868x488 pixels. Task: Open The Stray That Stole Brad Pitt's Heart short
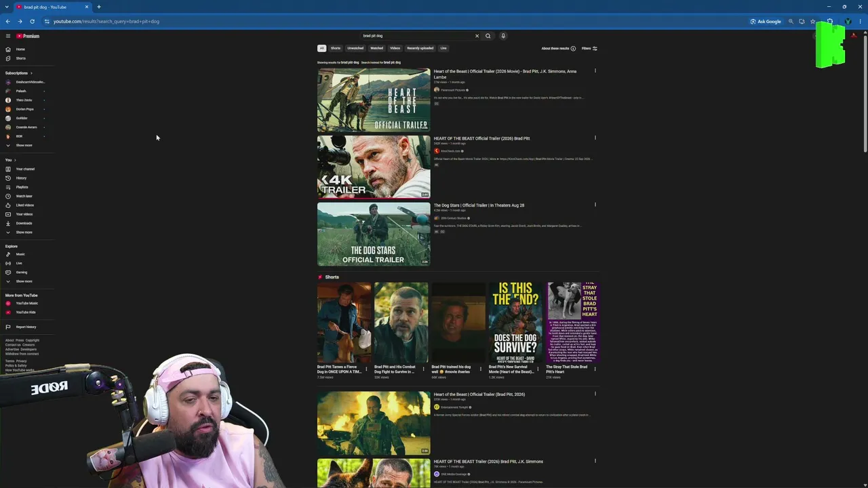pyautogui.click(x=573, y=323)
